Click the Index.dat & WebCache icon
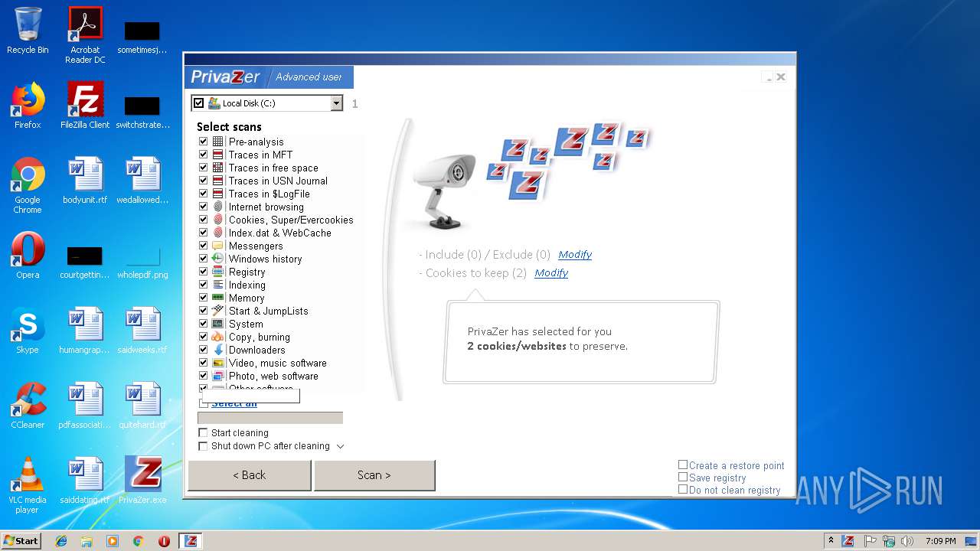The width and height of the screenshot is (980, 551). click(x=218, y=233)
